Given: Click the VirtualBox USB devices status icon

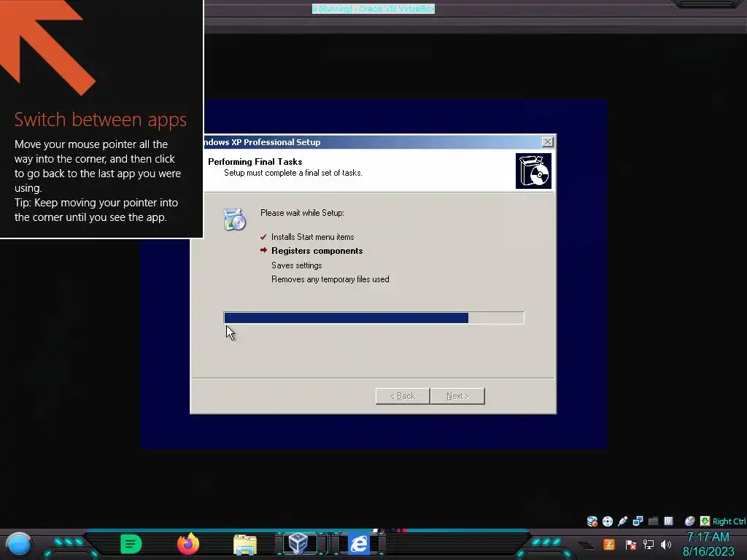Looking at the screenshot, I should tap(622, 521).
